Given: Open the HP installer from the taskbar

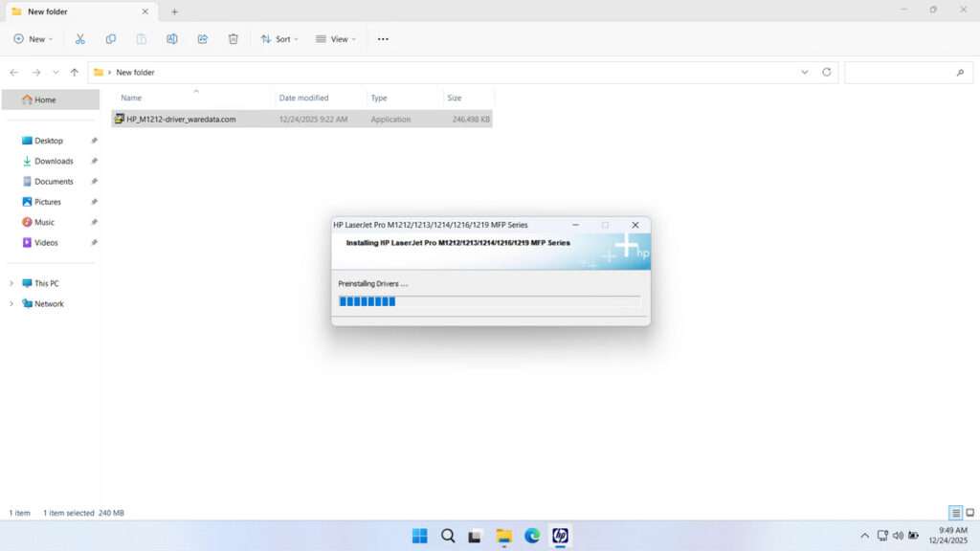Looking at the screenshot, I should click(x=559, y=537).
